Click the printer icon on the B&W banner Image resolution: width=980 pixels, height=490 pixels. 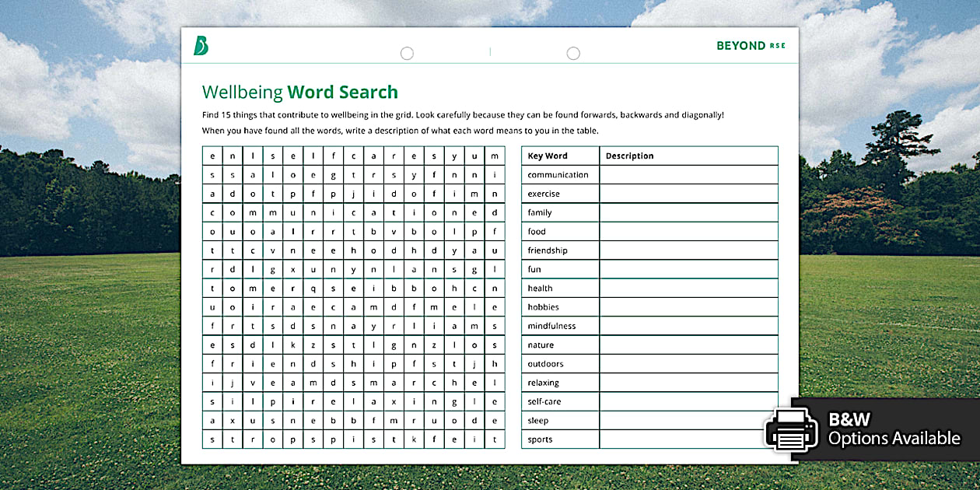(793, 430)
